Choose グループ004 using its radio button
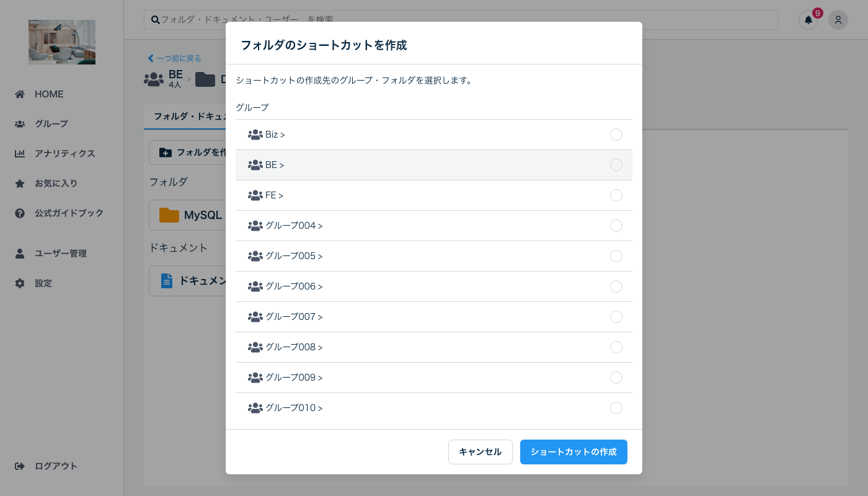Viewport: 868px width, 496px height. (616, 226)
